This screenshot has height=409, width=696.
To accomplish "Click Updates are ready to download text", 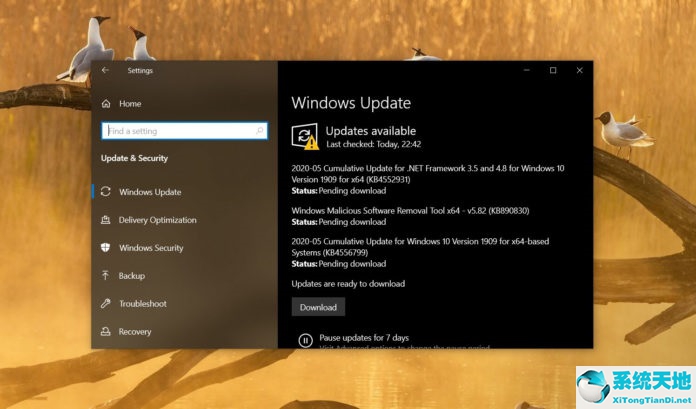I will 348,283.
